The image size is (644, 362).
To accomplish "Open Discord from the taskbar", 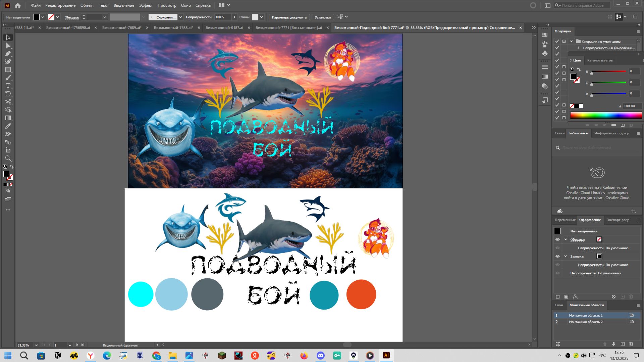I will 321,355.
